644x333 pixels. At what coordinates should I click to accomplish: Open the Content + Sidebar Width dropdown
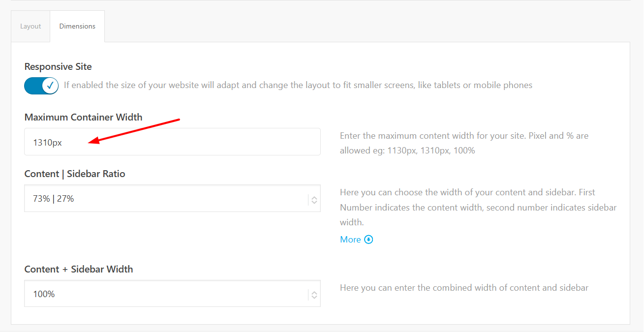[x=167, y=294]
